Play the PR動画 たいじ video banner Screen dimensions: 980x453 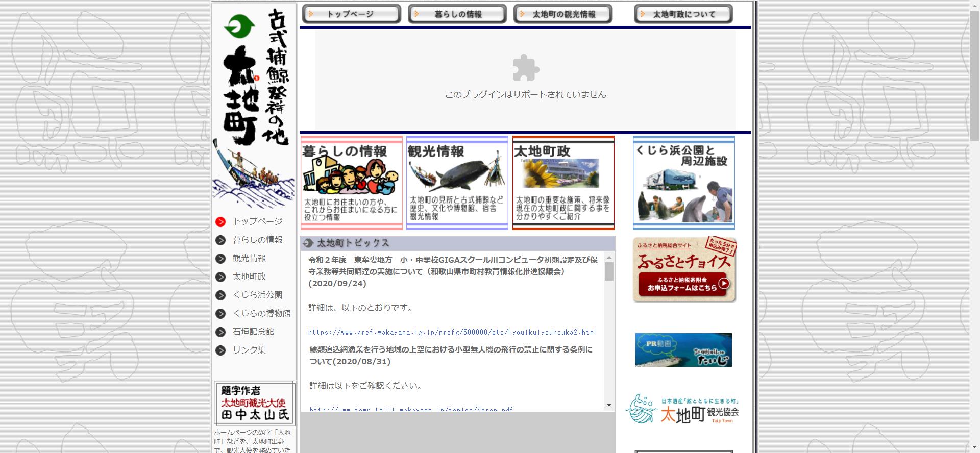point(683,350)
